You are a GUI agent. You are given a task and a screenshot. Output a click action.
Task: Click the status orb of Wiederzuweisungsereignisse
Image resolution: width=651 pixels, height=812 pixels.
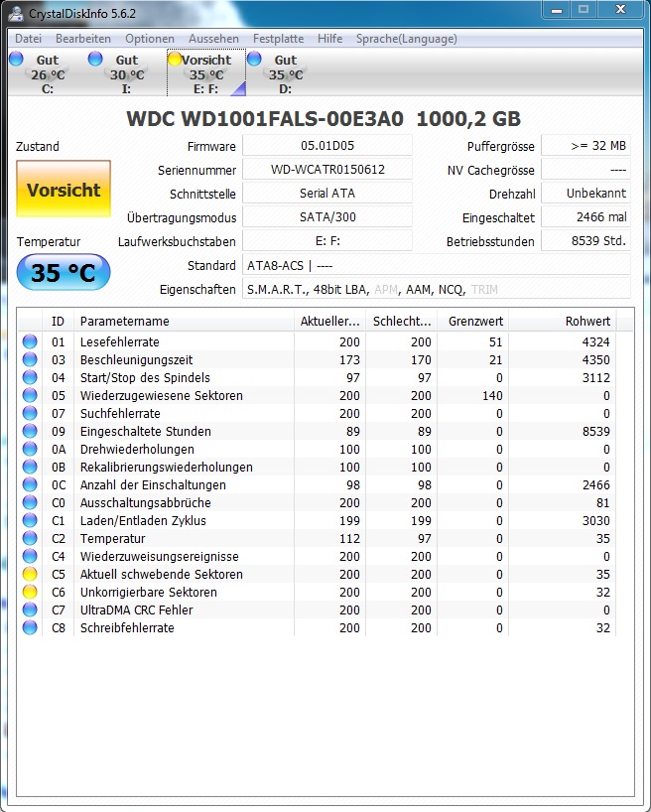[x=30, y=556]
